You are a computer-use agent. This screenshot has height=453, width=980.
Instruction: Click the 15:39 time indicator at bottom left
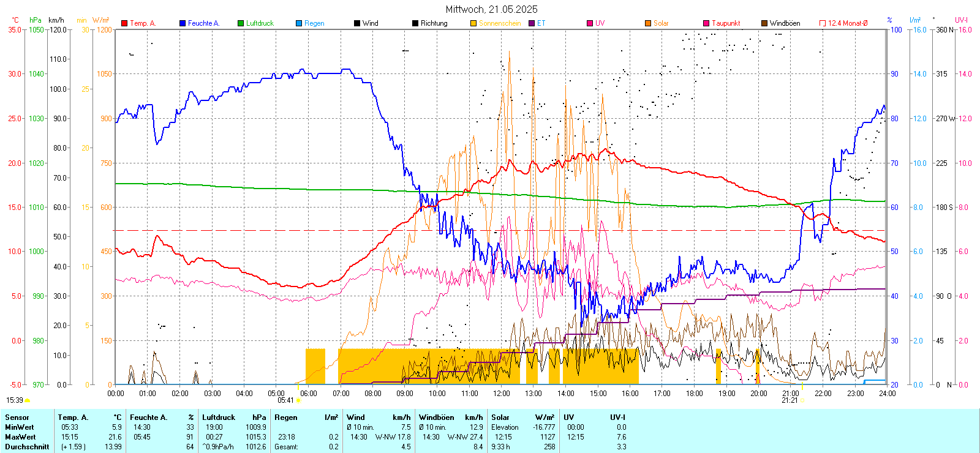click(x=15, y=400)
